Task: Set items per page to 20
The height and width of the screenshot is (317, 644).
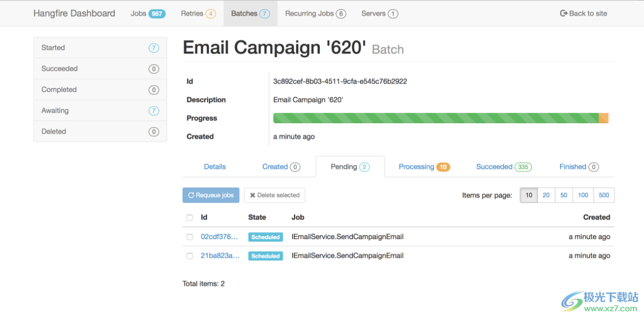Action: pos(546,195)
